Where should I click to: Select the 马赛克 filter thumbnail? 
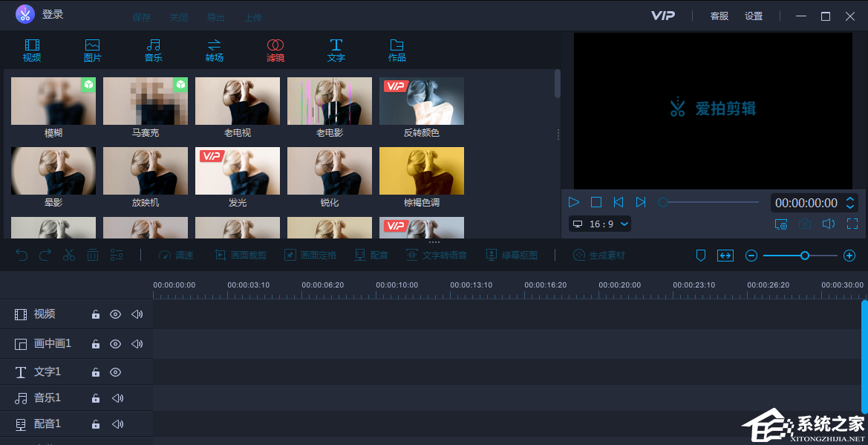[146, 102]
